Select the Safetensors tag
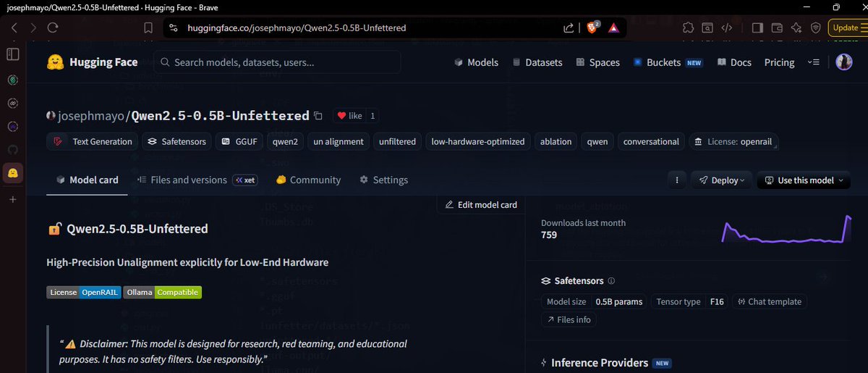The width and height of the screenshot is (868, 373). pyautogui.click(x=176, y=141)
